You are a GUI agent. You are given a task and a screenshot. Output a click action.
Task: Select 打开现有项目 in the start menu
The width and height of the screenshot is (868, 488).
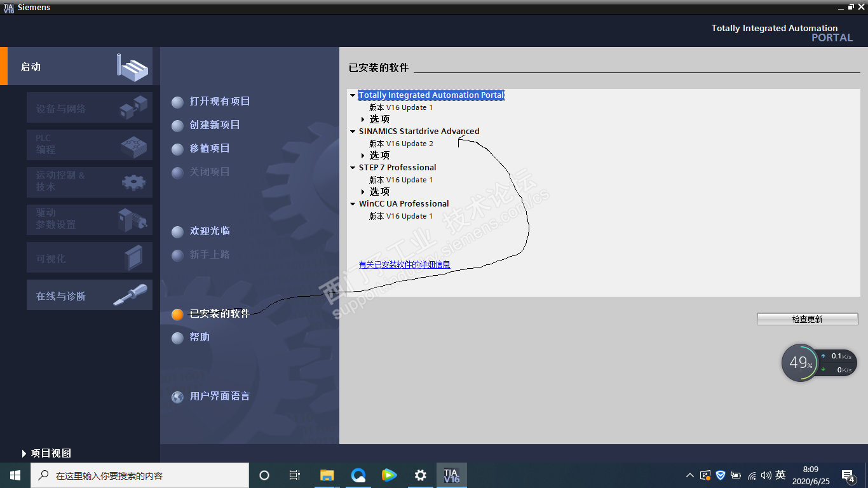(220, 101)
